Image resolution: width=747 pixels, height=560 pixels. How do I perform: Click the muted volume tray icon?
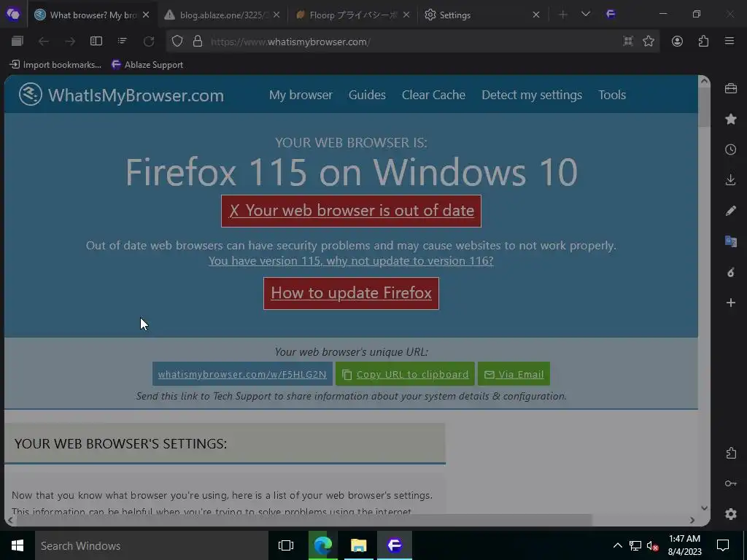point(652,545)
